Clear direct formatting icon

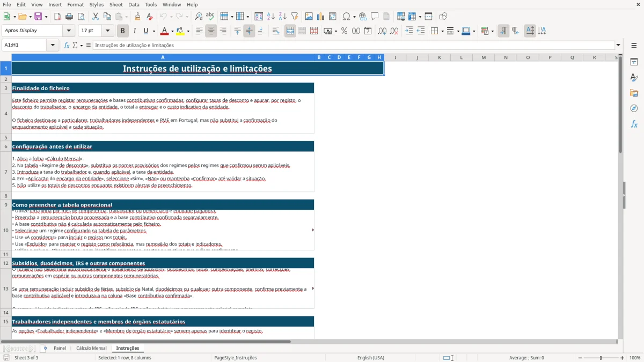[150, 17]
